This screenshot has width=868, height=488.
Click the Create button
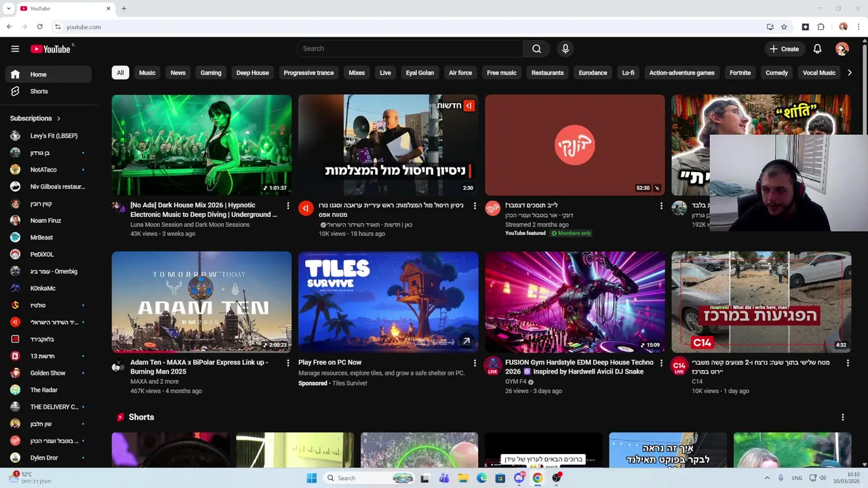[784, 49]
